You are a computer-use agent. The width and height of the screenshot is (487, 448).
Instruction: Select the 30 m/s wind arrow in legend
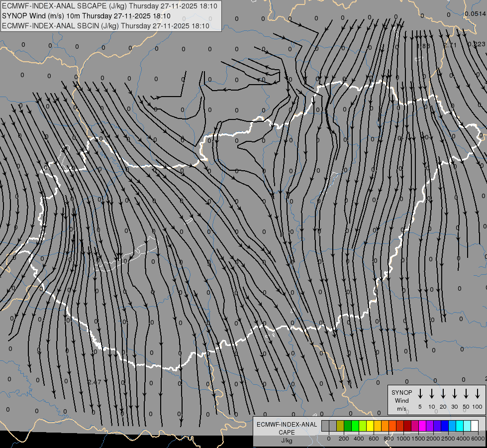pos(454,393)
